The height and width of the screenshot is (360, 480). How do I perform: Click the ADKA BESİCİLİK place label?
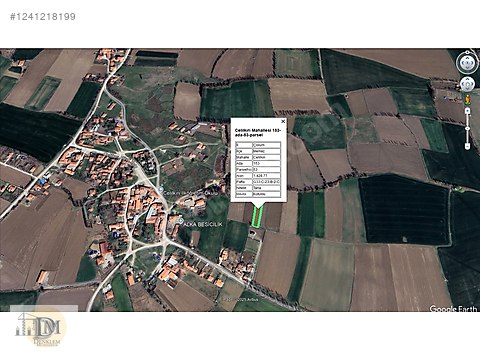(204, 224)
